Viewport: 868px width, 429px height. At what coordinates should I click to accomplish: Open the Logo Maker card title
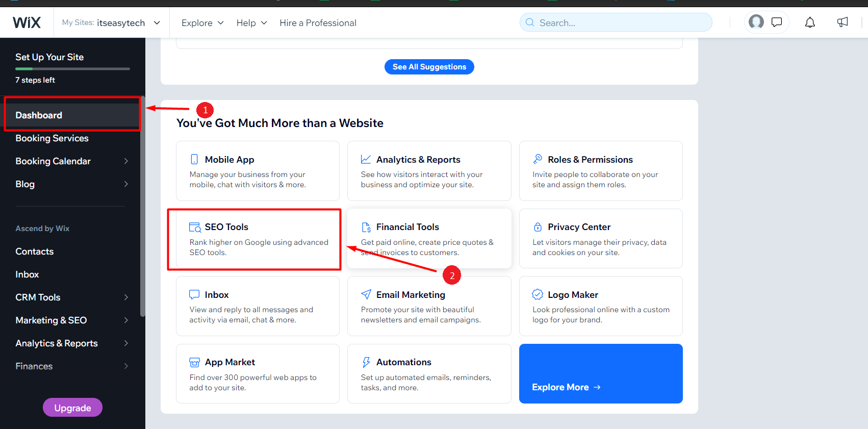[x=573, y=294]
